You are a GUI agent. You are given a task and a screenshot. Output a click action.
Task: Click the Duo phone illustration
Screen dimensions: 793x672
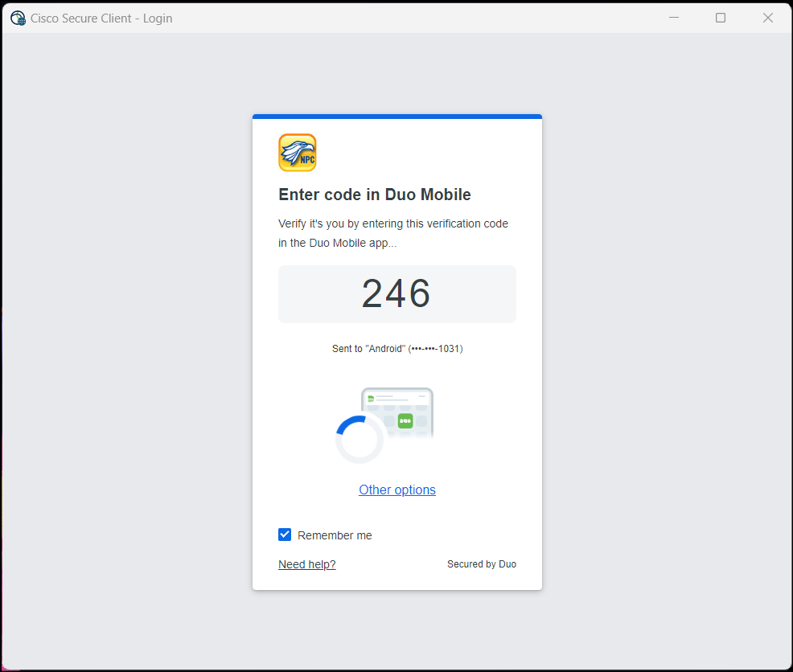tap(397, 413)
